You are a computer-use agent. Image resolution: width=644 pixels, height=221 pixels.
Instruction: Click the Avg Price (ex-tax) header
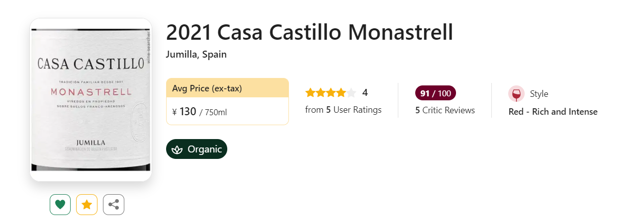coord(207,88)
